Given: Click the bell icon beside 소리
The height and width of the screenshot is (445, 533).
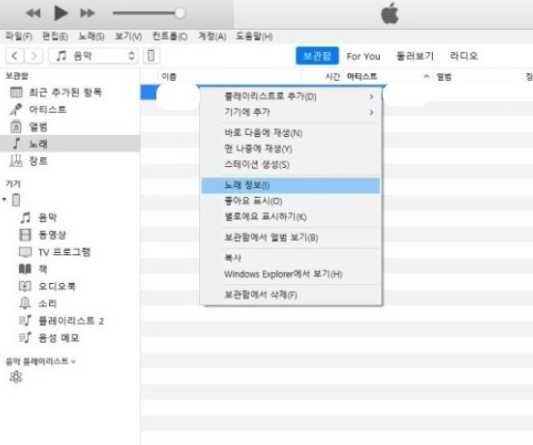Looking at the screenshot, I should pos(25,303).
